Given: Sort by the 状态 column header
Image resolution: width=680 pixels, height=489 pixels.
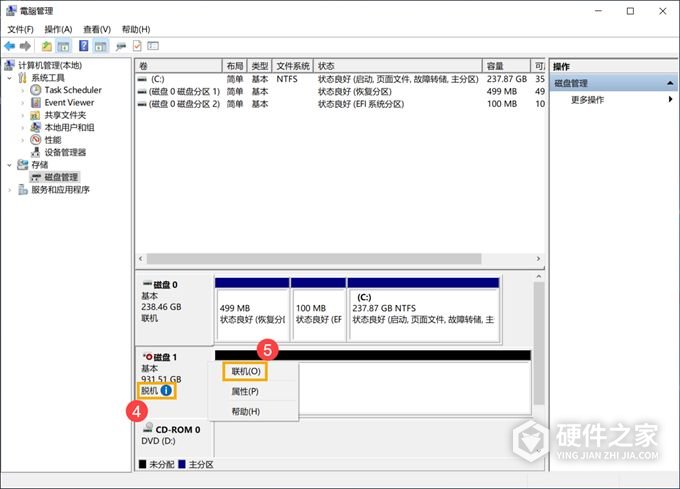Looking at the screenshot, I should point(398,66).
